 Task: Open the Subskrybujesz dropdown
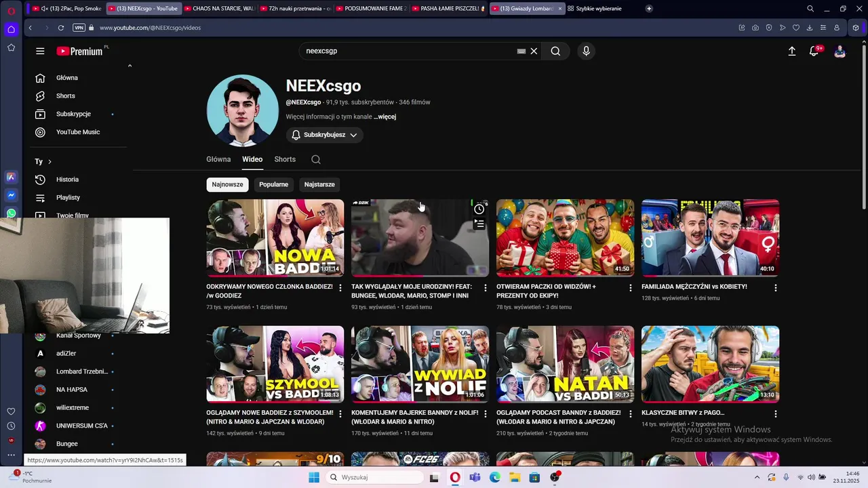(x=324, y=135)
